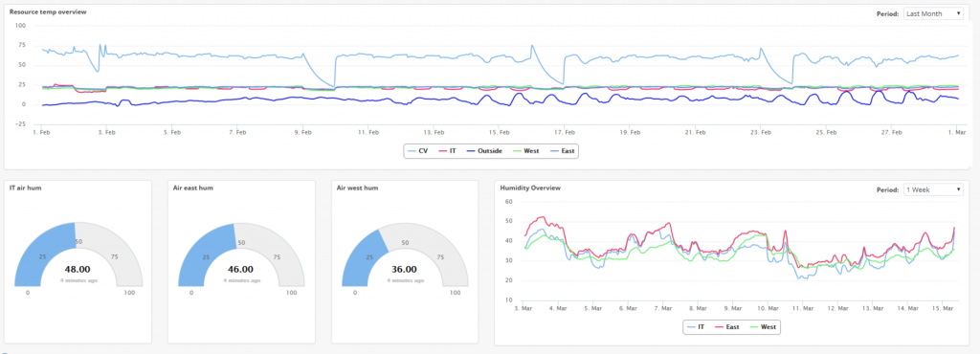Toggle the Outside series in temperature legend
This screenshot has height=354, width=980.
pyautogui.click(x=483, y=150)
